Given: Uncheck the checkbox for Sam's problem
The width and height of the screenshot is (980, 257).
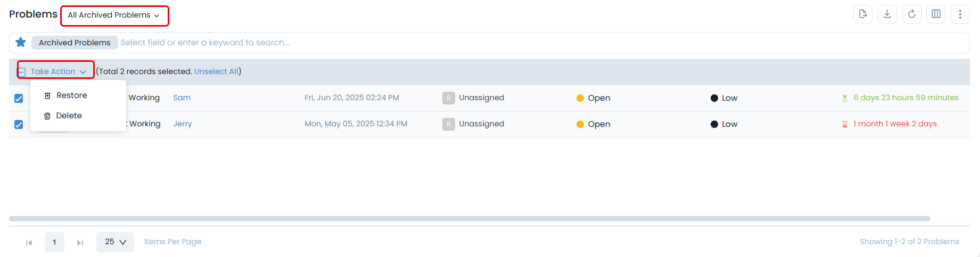Looking at the screenshot, I should (19, 99).
